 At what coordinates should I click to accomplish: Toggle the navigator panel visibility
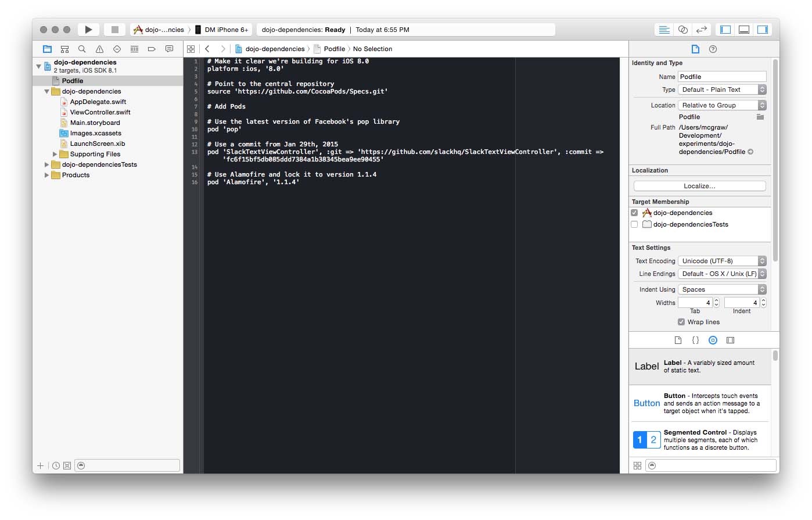pos(725,30)
